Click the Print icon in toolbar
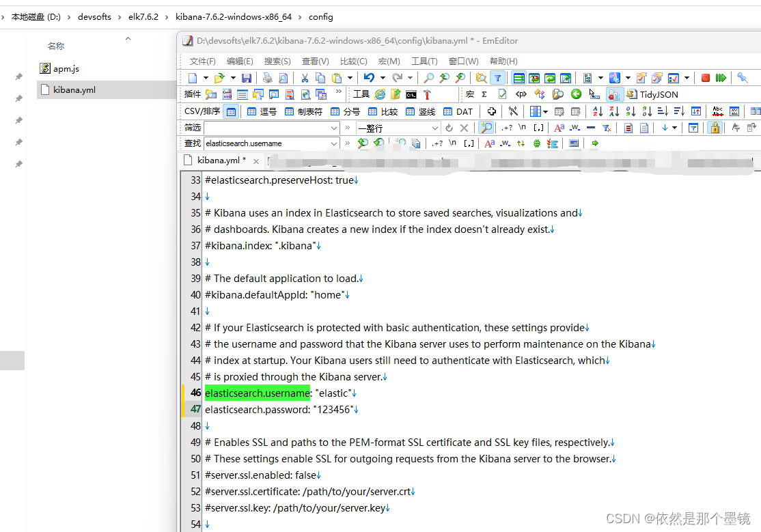The image size is (761, 532). coord(267,78)
